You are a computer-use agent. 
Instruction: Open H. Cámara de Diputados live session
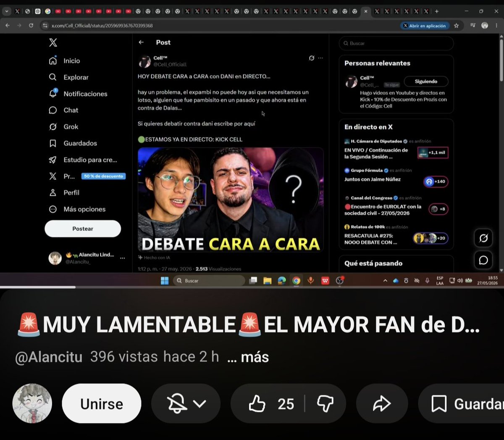[x=396, y=149]
